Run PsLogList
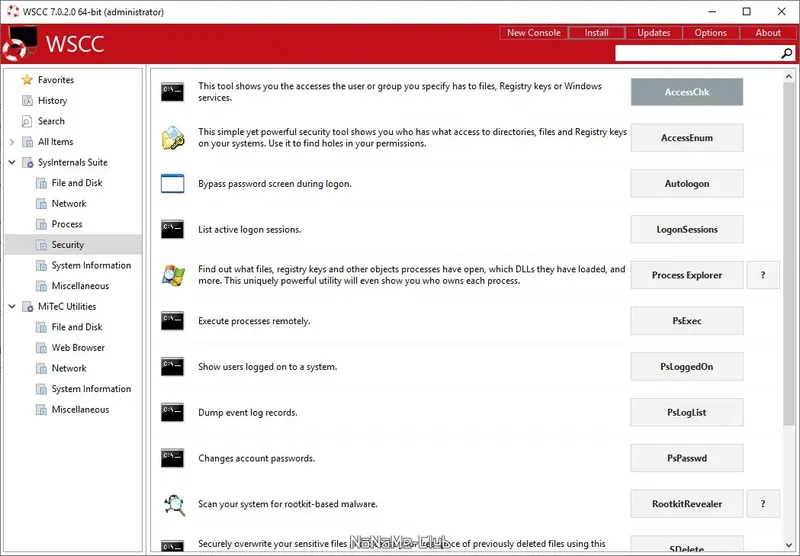Screen dimensions: 800x556 [687, 412]
